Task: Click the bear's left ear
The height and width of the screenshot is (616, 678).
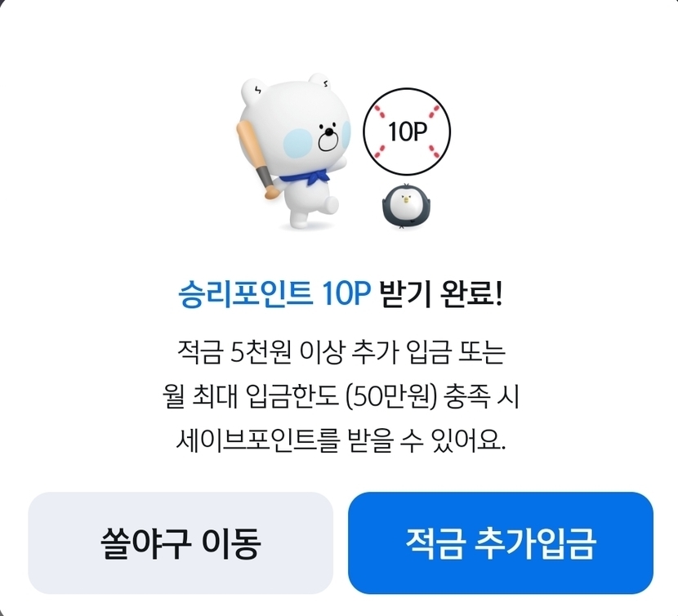Action: pyautogui.click(x=253, y=92)
